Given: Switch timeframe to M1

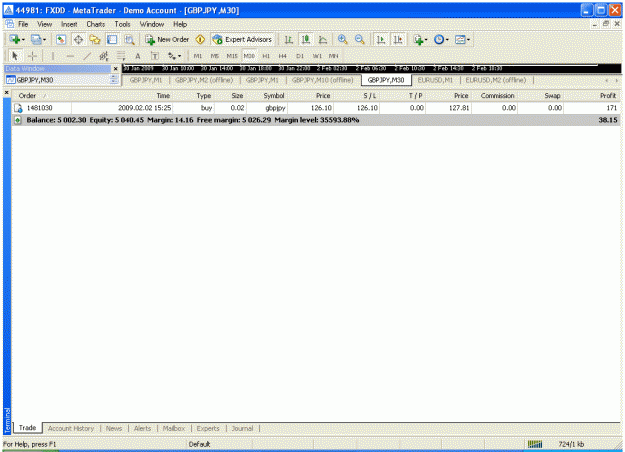Looking at the screenshot, I should pyautogui.click(x=198, y=56).
